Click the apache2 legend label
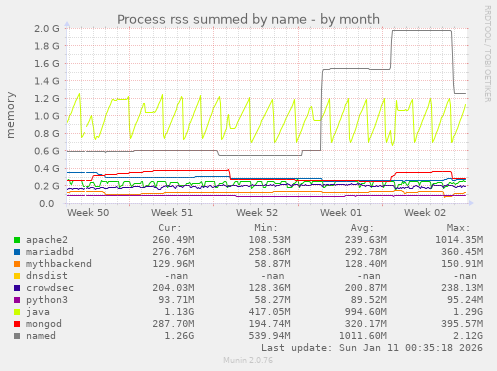The image size is (497, 371). pyautogui.click(x=47, y=240)
